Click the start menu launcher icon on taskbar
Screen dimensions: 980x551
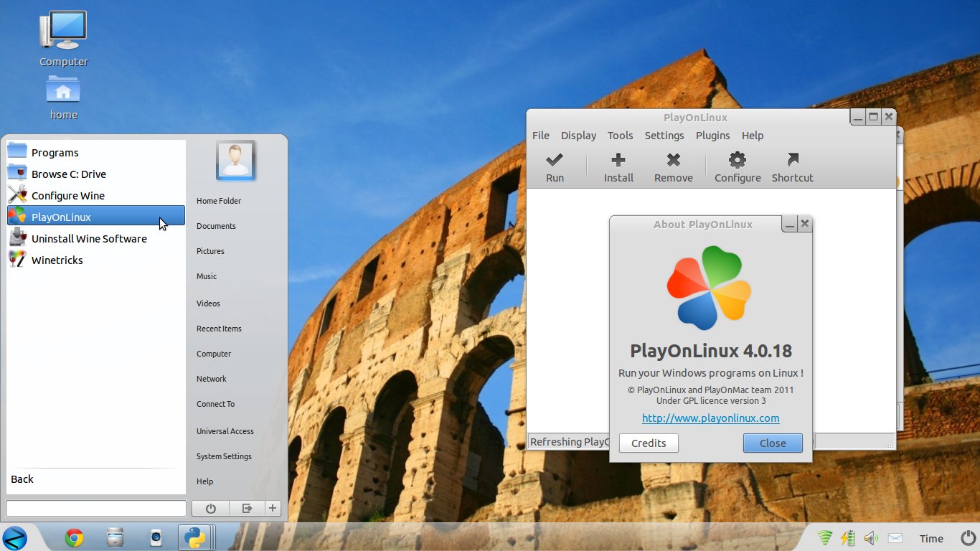[15, 537]
